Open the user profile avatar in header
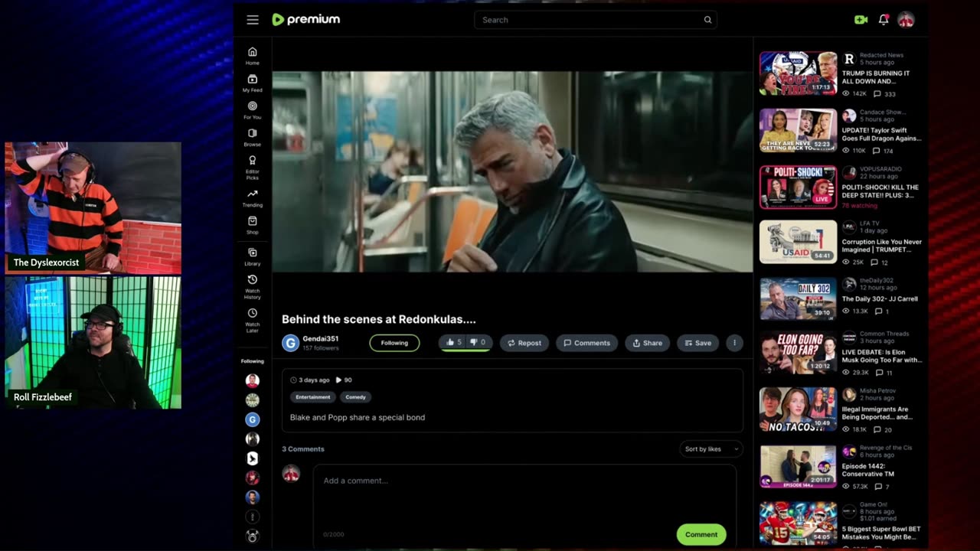Image resolution: width=980 pixels, height=551 pixels. point(906,20)
